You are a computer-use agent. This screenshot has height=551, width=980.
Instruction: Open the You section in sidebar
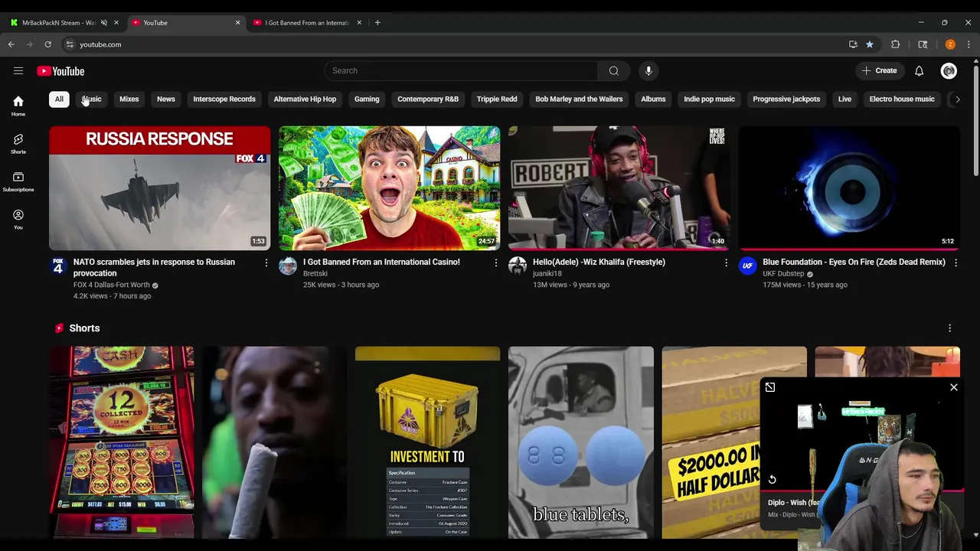click(18, 219)
